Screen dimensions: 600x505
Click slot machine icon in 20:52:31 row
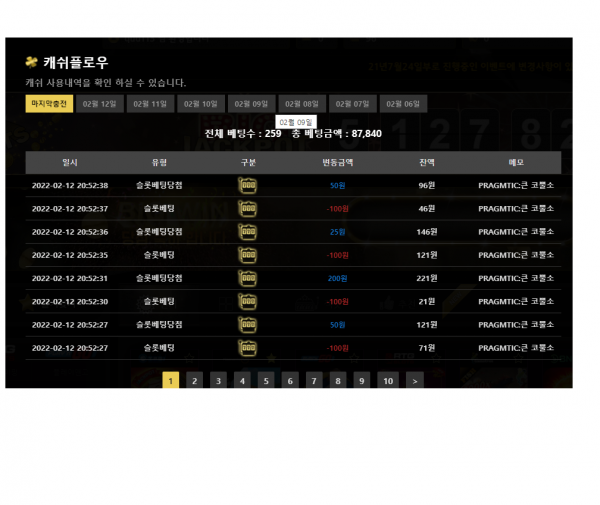[248, 279]
